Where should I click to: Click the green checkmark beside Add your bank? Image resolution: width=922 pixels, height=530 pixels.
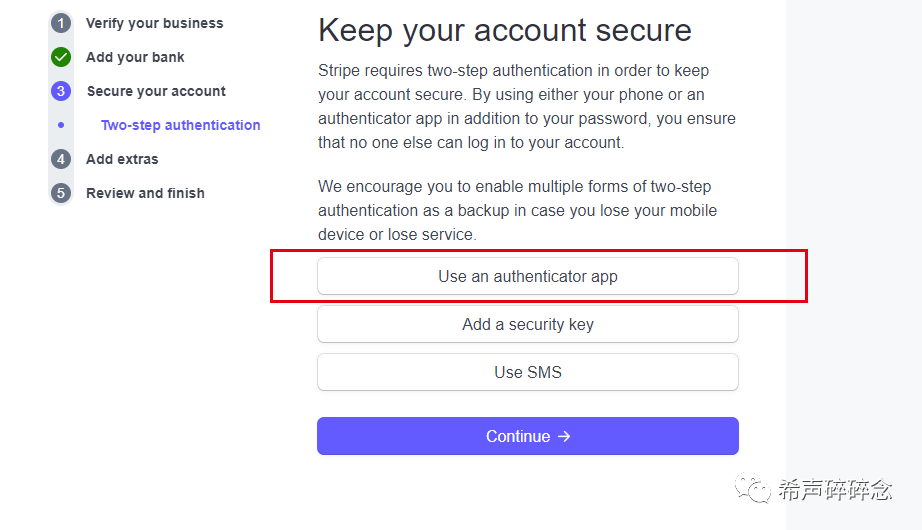pos(61,57)
